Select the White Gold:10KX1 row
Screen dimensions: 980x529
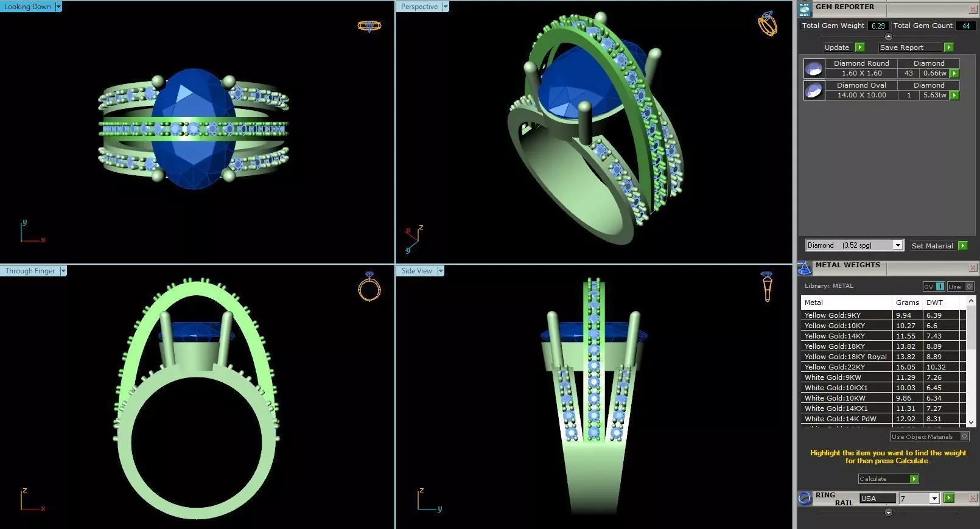883,388
